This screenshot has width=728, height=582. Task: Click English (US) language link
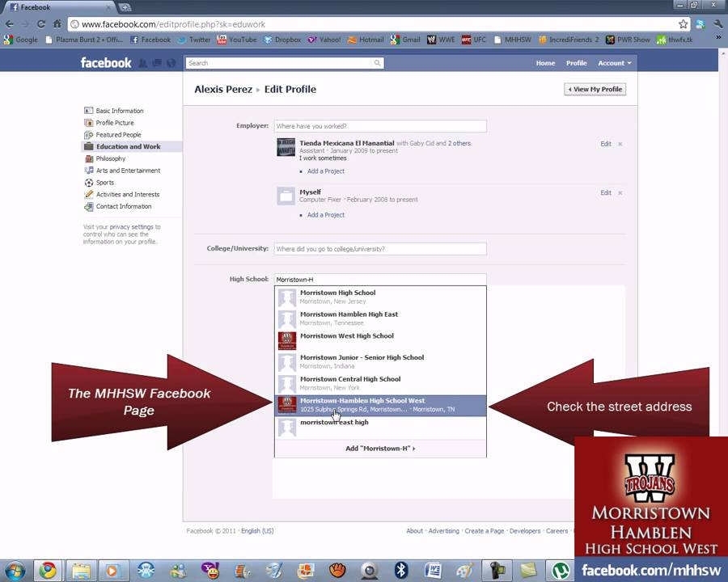(257, 531)
